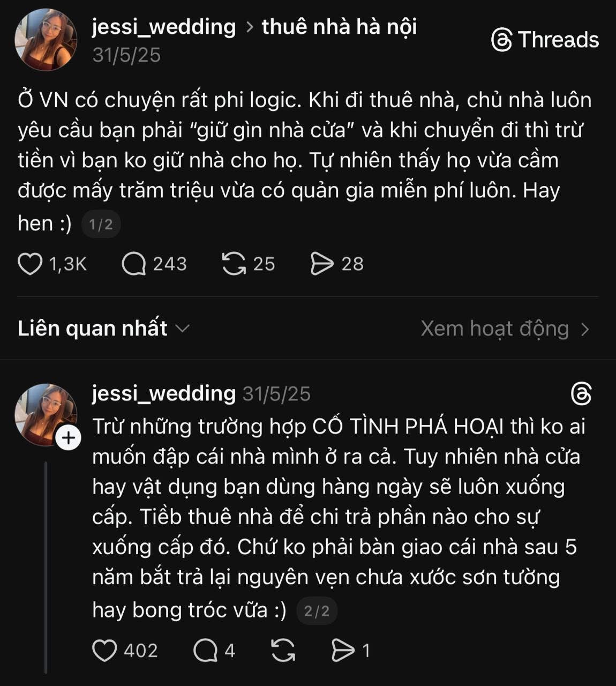Follow jessi_wedding via the plus button
This screenshot has height=686, width=616.
tap(69, 438)
